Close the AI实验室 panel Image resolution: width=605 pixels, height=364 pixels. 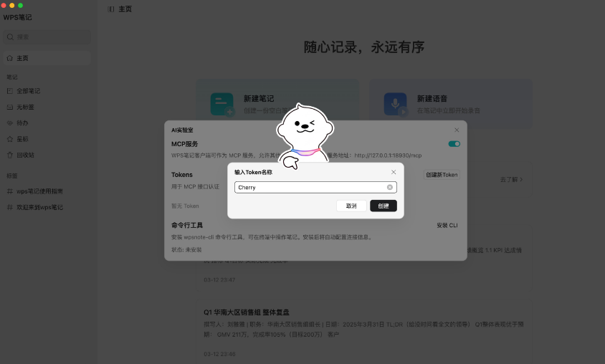point(457,130)
